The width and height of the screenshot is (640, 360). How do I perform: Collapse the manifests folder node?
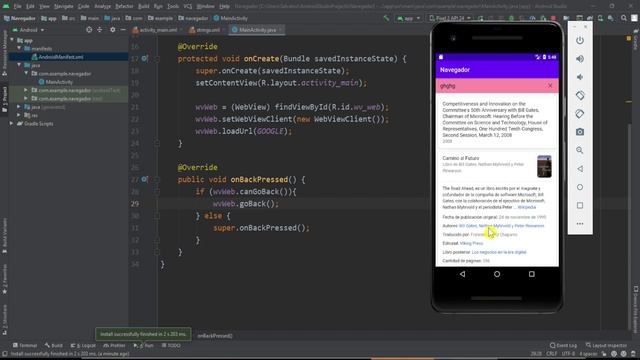coord(19,48)
